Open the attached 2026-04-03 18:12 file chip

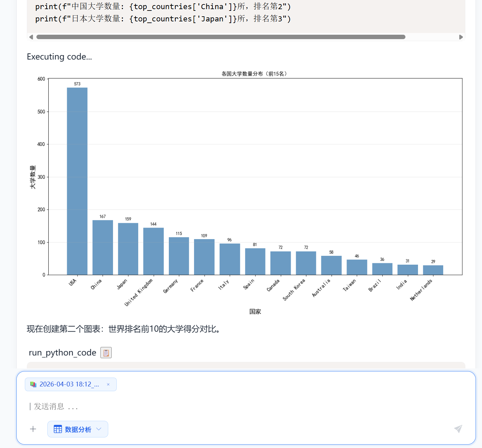pos(69,384)
